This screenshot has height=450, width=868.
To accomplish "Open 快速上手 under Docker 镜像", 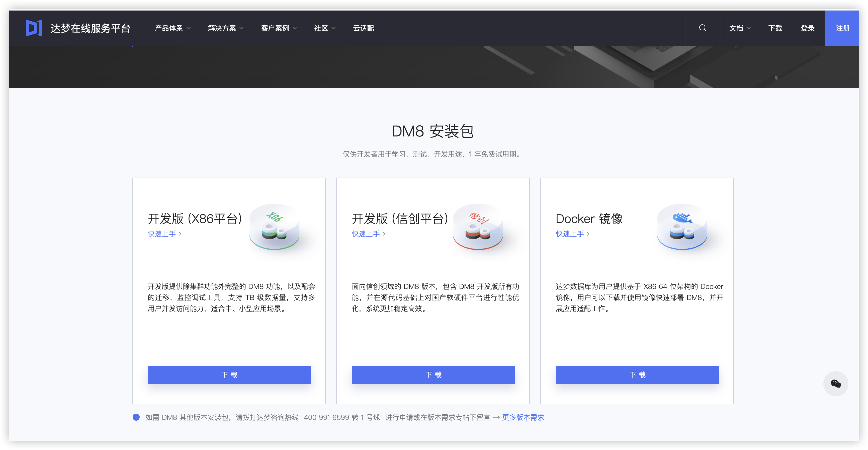I will (x=573, y=234).
